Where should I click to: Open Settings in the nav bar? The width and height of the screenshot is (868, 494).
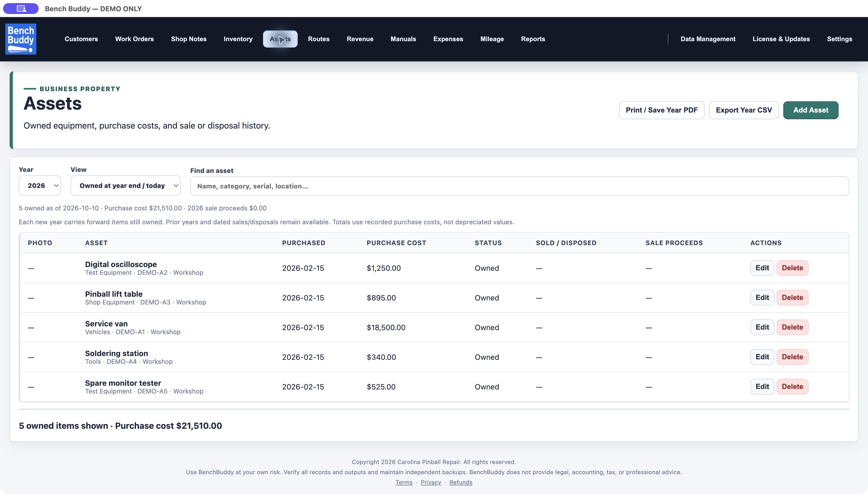click(839, 39)
